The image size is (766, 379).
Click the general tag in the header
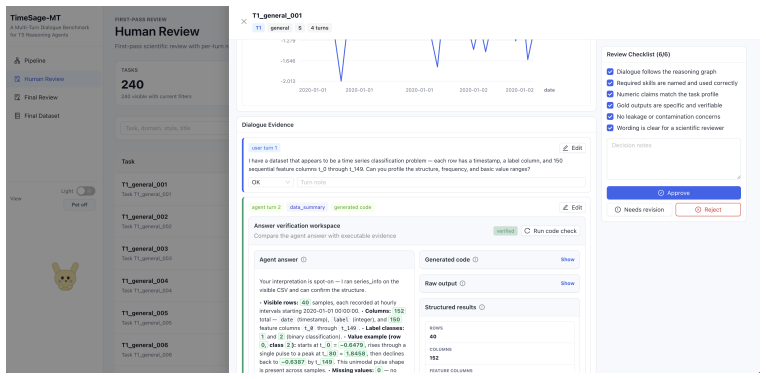click(279, 28)
